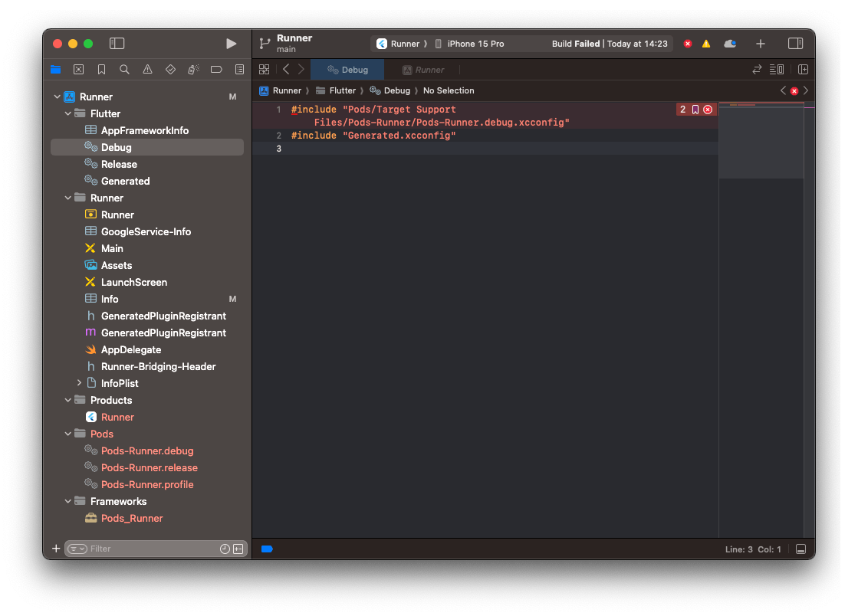Toggle the inspector panel on the right
Screen dimensions: 858x616
795,43
